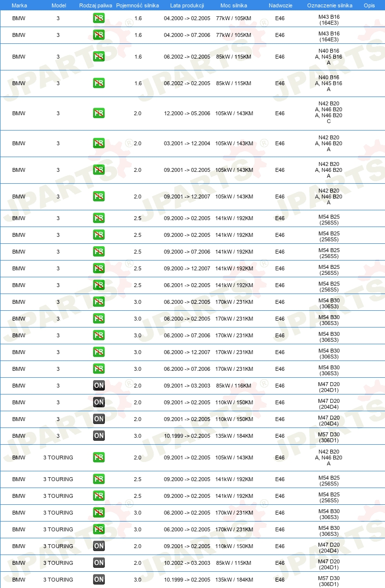The height and width of the screenshot is (588, 385).
Task: Click petrol icon in 2.5 09.2000 -> 07.2006 row
Action: click(x=98, y=252)
